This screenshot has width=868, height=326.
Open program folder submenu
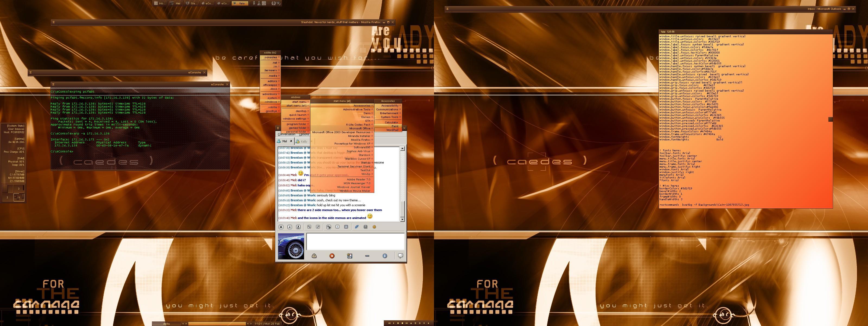pos(295,124)
